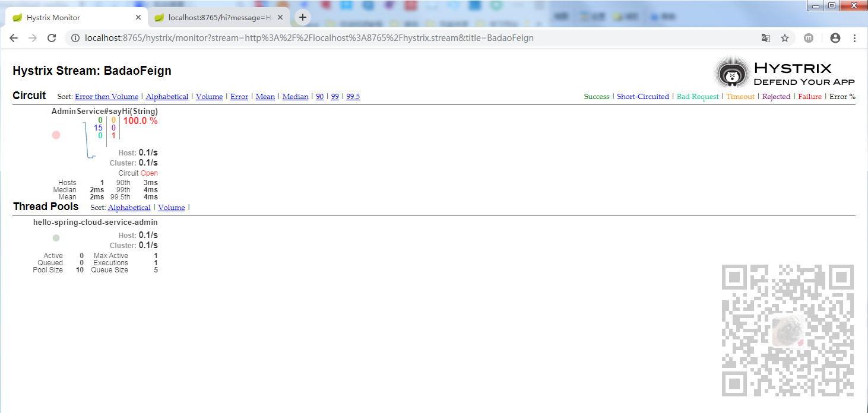Click Queue Size value 5
The height and width of the screenshot is (413, 868).
(x=156, y=270)
